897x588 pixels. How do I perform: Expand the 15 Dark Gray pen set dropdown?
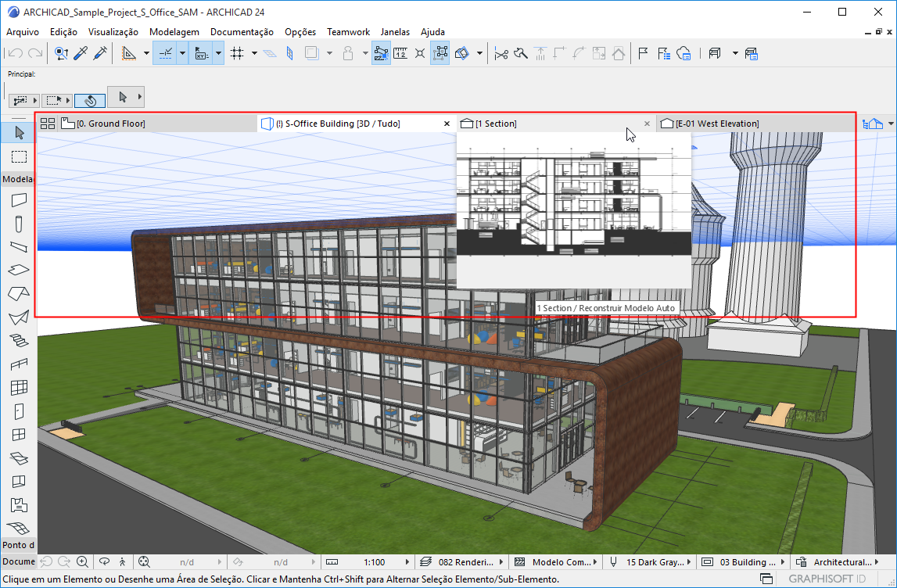tap(691, 562)
